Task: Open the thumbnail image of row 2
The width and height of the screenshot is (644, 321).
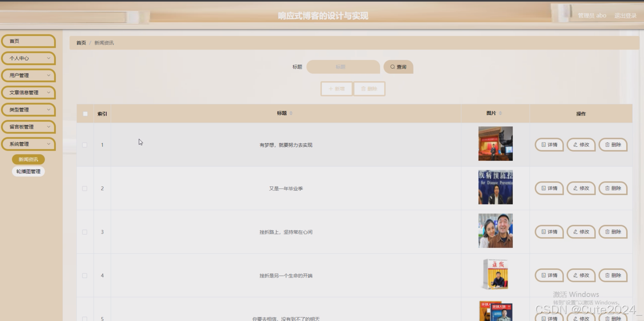Action: [496, 187]
